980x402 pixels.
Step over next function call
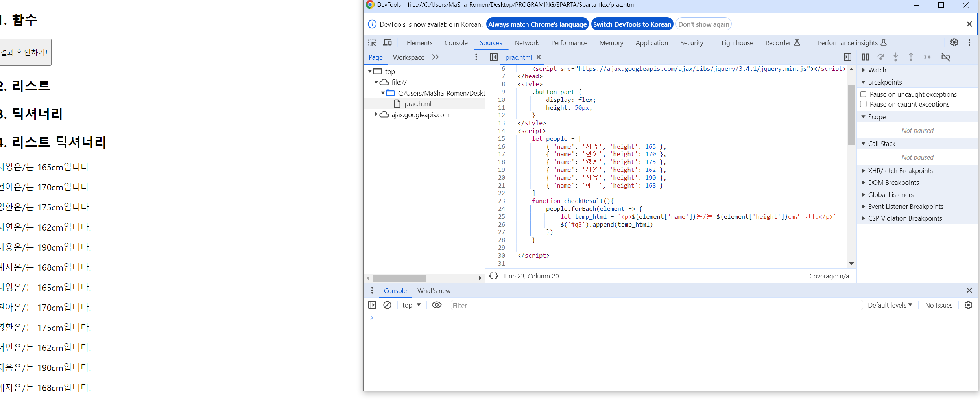(881, 57)
